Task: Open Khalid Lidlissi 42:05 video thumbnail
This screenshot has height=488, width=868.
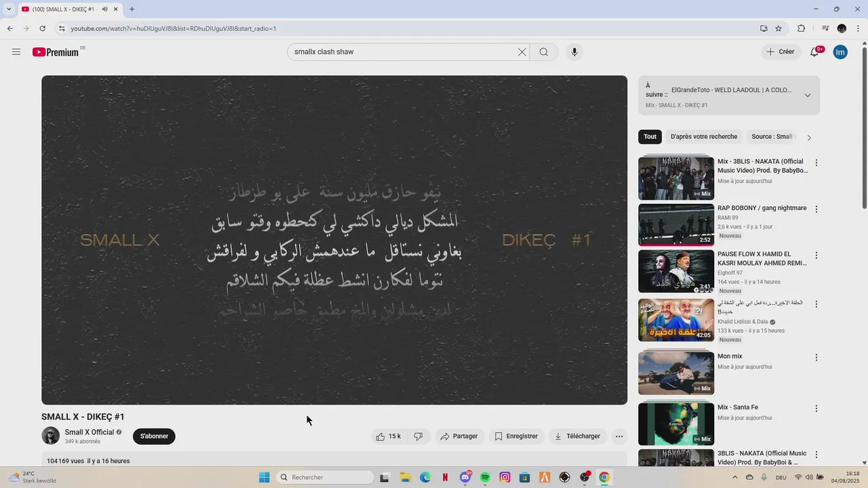Action: click(x=676, y=320)
